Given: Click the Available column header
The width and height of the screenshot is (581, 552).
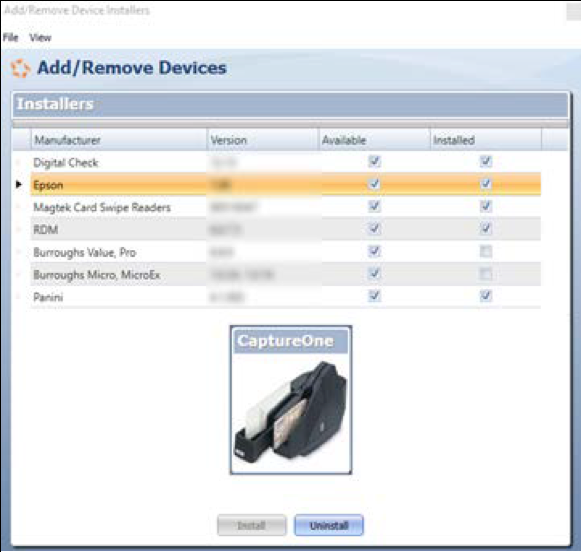Looking at the screenshot, I should 374,140.
